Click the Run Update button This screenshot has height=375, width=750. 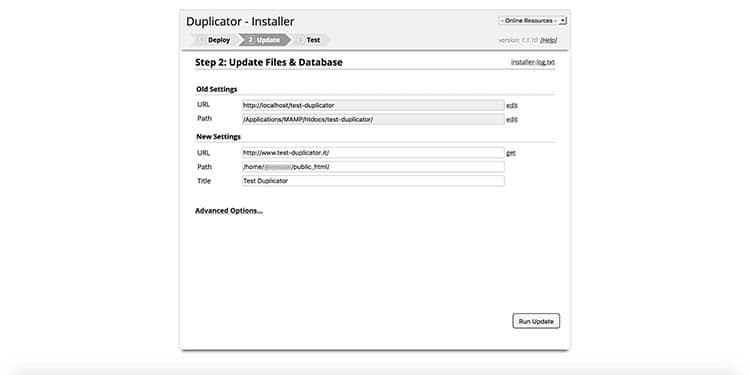pyautogui.click(x=536, y=321)
